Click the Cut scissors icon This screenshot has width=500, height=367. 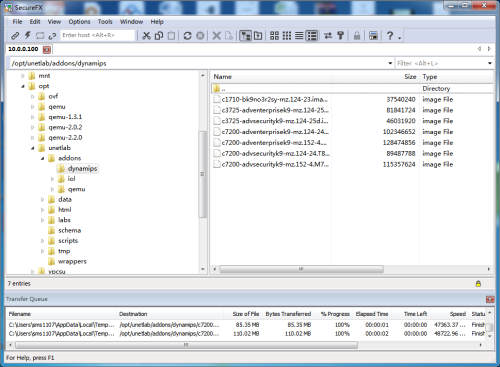tap(146, 35)
